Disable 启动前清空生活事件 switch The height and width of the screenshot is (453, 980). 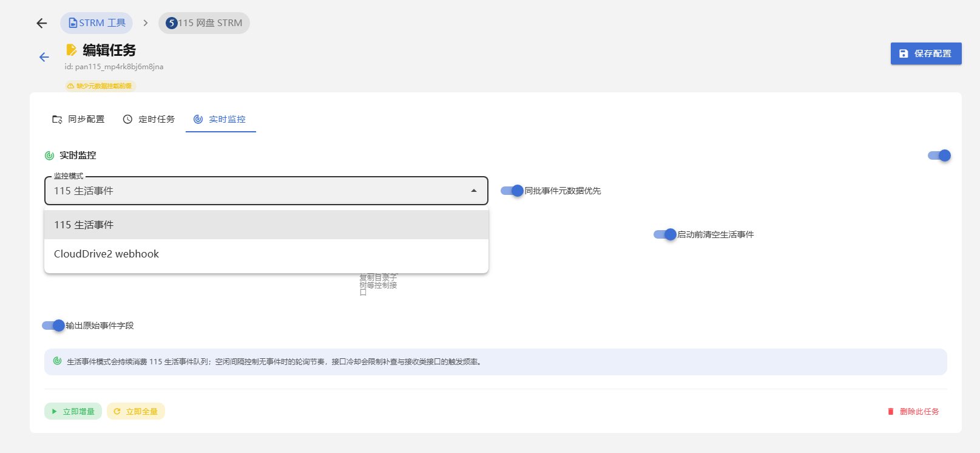(665, 234)
